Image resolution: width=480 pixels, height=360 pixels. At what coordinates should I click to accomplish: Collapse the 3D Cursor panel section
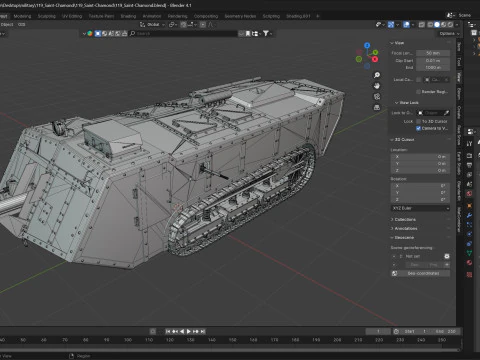[x=402, y=139]
